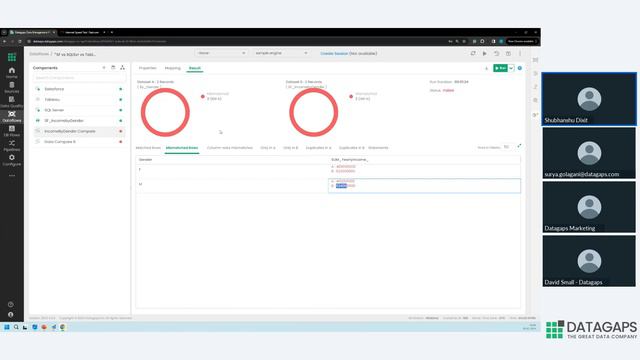Open the Data Quality section in the sidebar
This screenshot has width=640, height=360.
pyautogui.click(x=11, y=102)
